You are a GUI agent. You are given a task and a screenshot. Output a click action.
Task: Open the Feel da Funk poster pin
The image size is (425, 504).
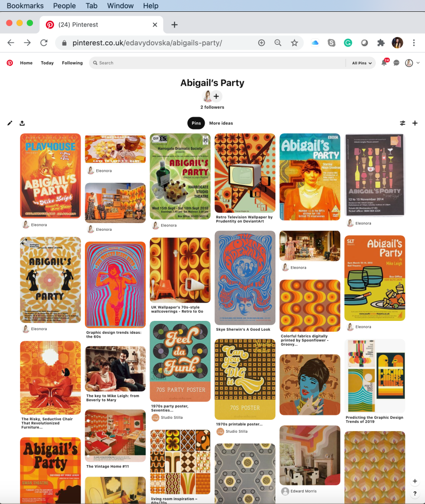pos(180,361)
